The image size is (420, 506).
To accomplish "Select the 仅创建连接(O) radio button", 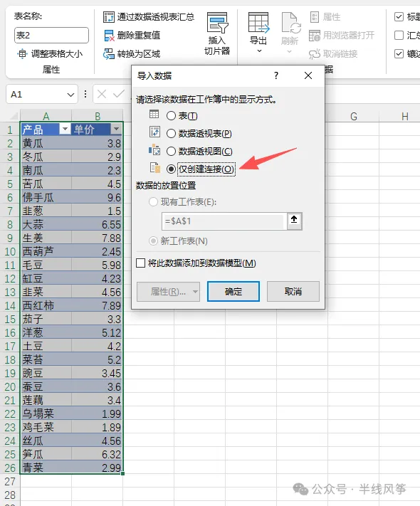I will tap(171, 169).
